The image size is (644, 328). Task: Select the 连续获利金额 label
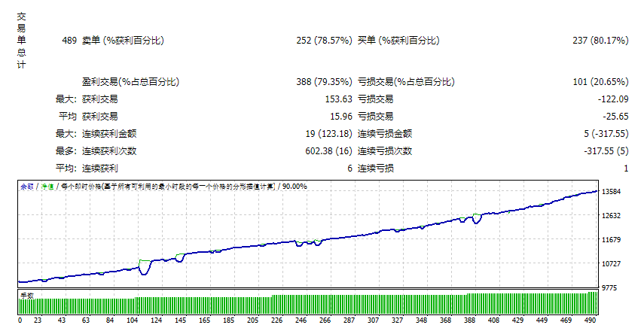pos(109,134)
